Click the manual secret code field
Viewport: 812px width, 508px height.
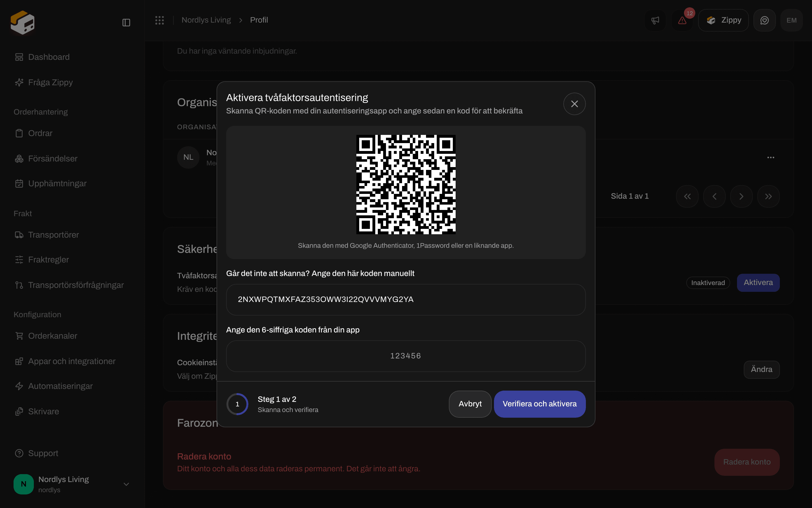click(x=406, y=299)
